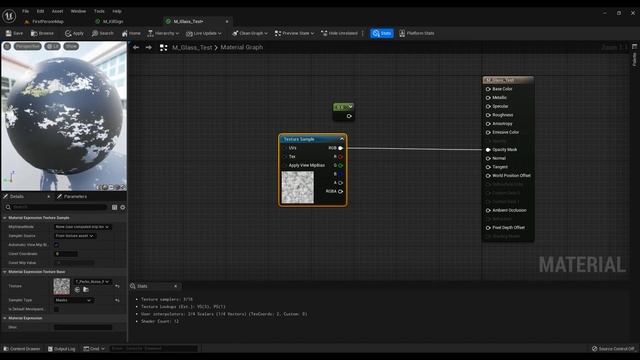The width and height of the screenshot is (640, 360).
Task: Click the Roughness input pin
Action: 488,115
